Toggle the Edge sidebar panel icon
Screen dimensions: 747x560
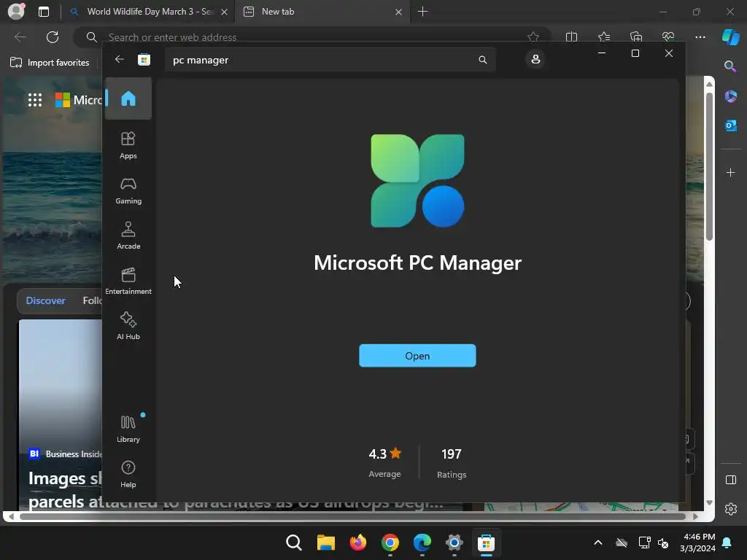pos(730,480)
